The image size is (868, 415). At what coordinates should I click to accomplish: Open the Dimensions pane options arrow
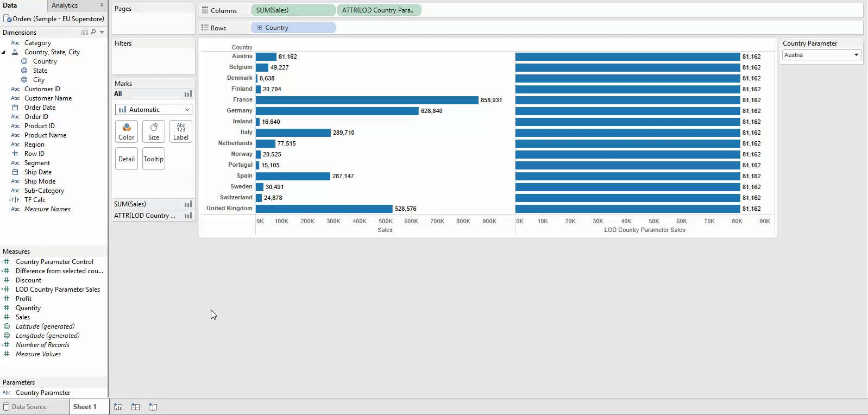pyautogui.click(x=102, y=32)
